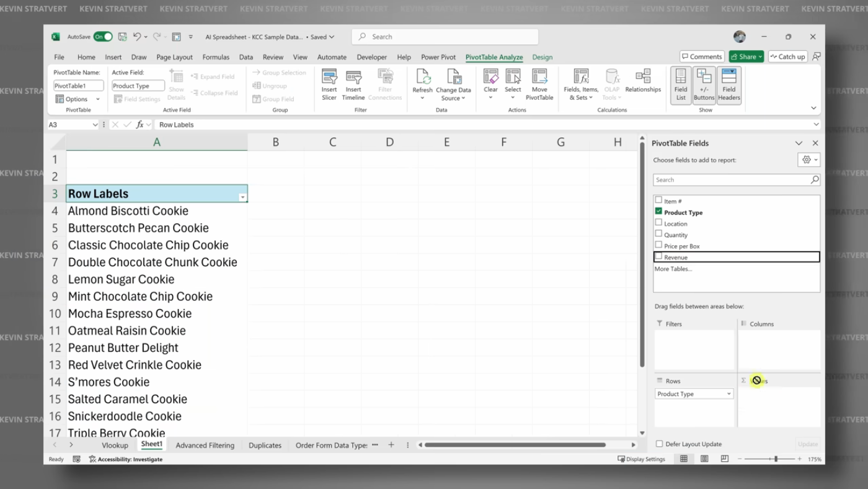Click the Undo arrow
This screenshot has height=489, width=868.
(137, 37)
